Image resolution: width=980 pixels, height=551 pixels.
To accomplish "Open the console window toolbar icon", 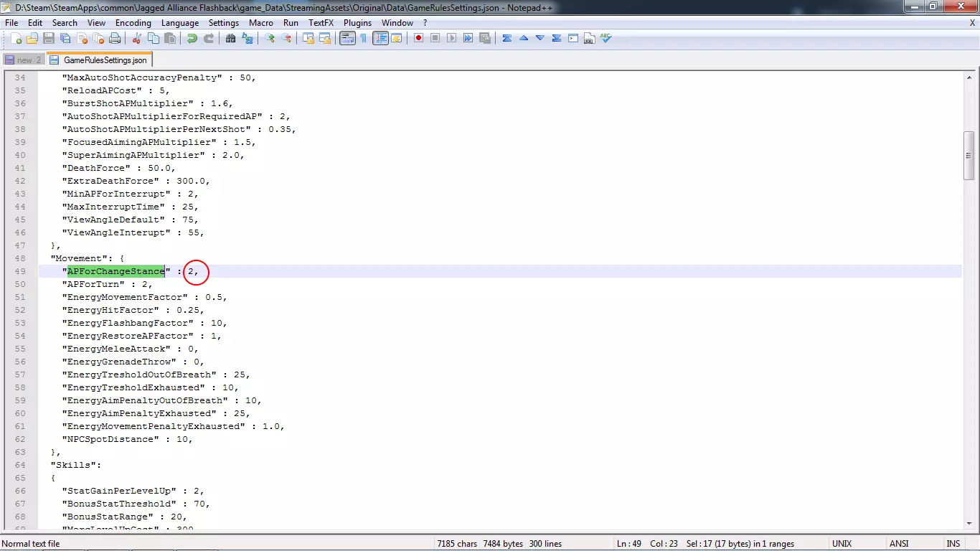I will coord(573,38).
